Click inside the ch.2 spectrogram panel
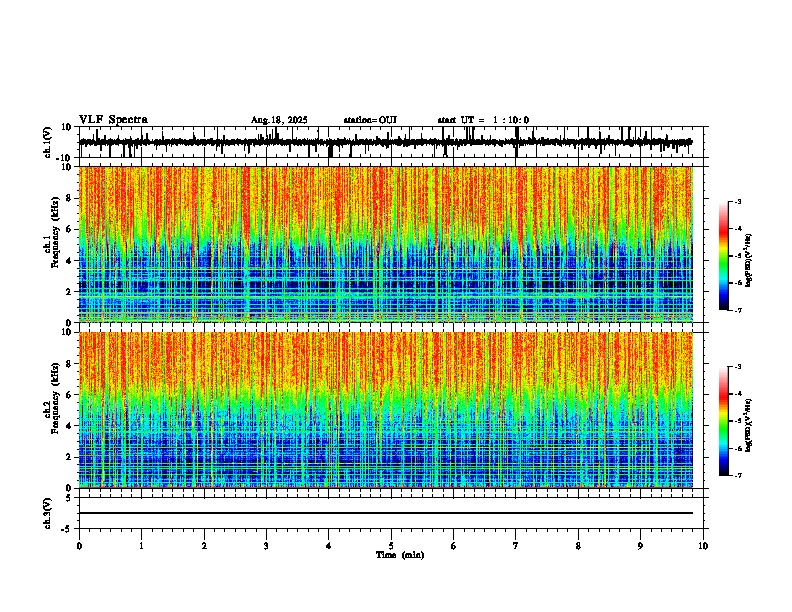The image size is (792, 612). (386, 410)
